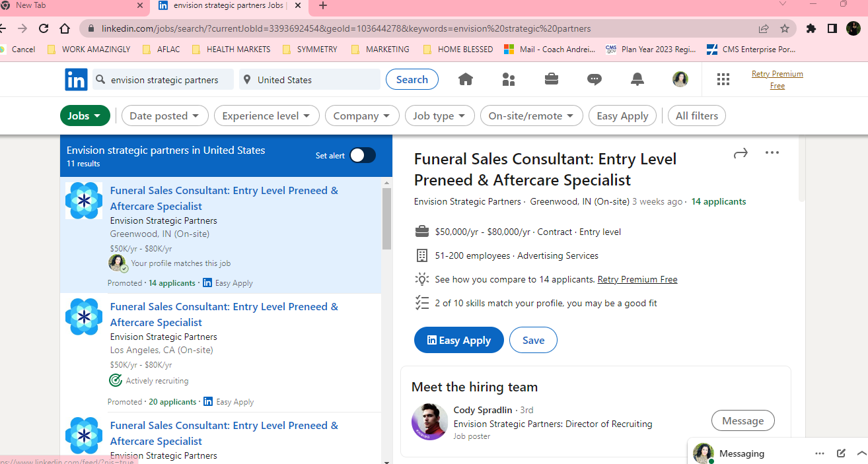Viewport: 868px width, 464px height.
Task: Open the Chrome extensions puzzle icon
Action: [x=811, y=28]
